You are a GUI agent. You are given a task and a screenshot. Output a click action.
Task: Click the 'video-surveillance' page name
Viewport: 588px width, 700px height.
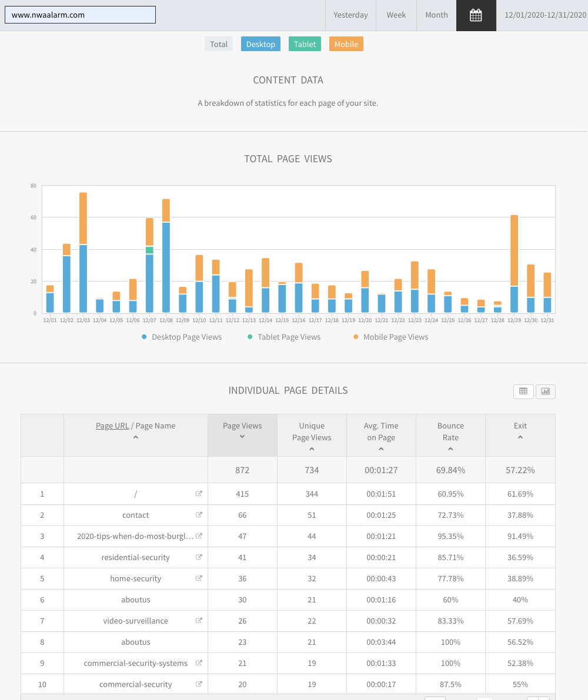[x=136, y=621]
